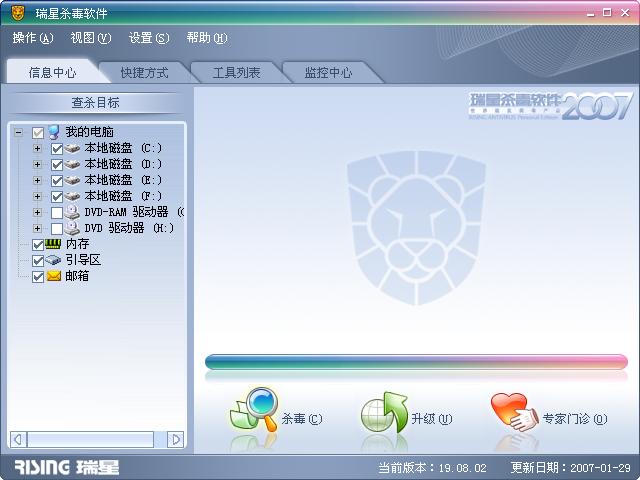The image size is (640, 480).
Task: Open the 视图(V) menu
Action: point(91,38)
